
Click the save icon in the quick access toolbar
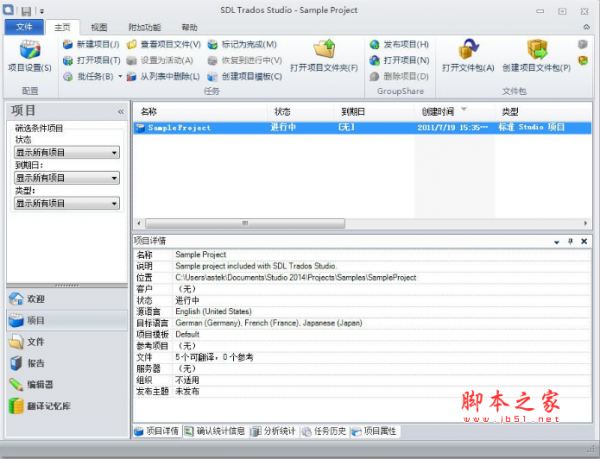26,11
